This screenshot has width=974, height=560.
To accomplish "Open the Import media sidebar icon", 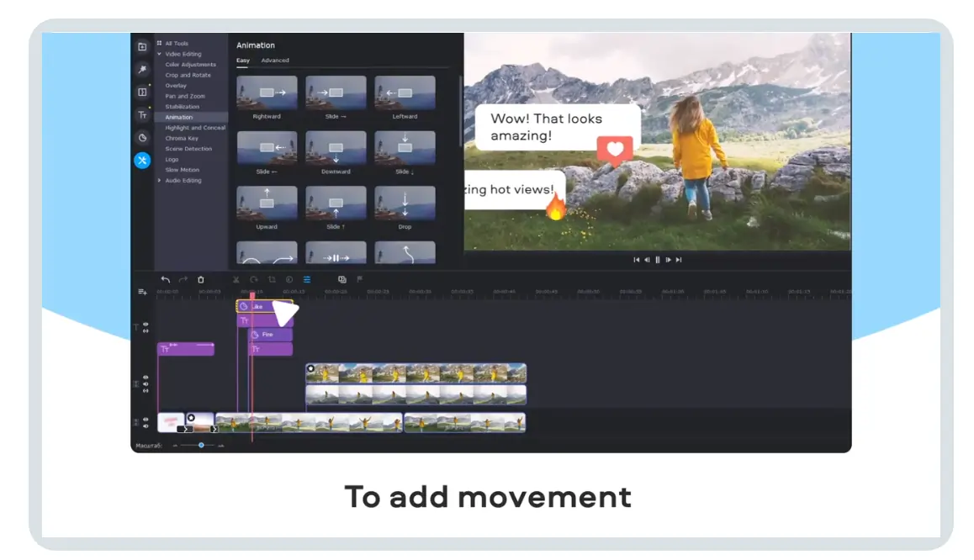I will (x=142, y=46).
